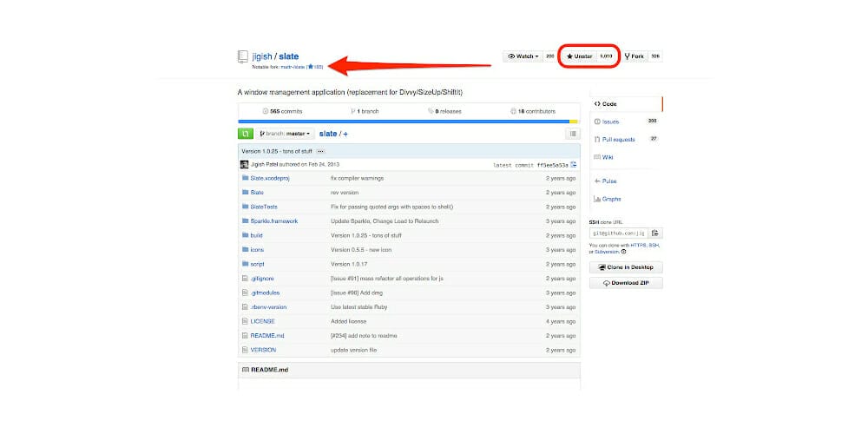Focus the SSH clone URL field
The image size is (868, 434).
618,233
